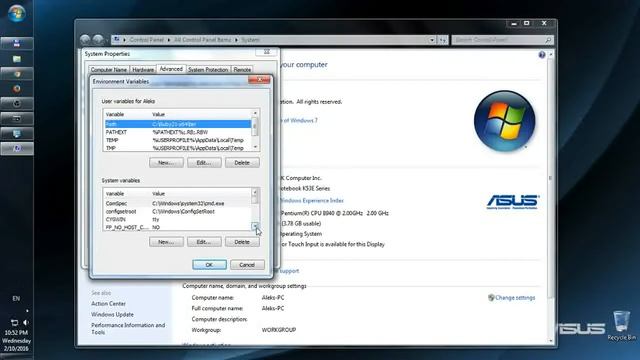Open System Protection tab
The image size is (640, 360).
(208, 70)
